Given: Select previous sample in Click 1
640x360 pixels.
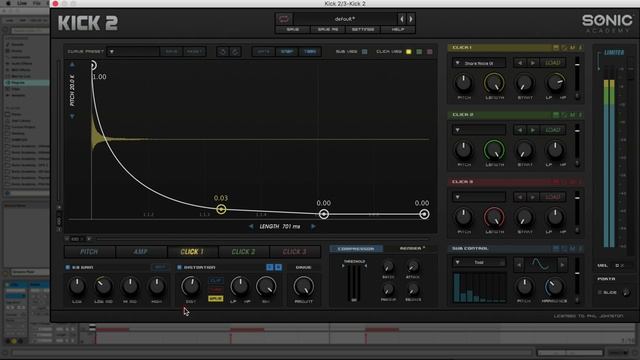Looking at the screenshot, I should [520, 63].
